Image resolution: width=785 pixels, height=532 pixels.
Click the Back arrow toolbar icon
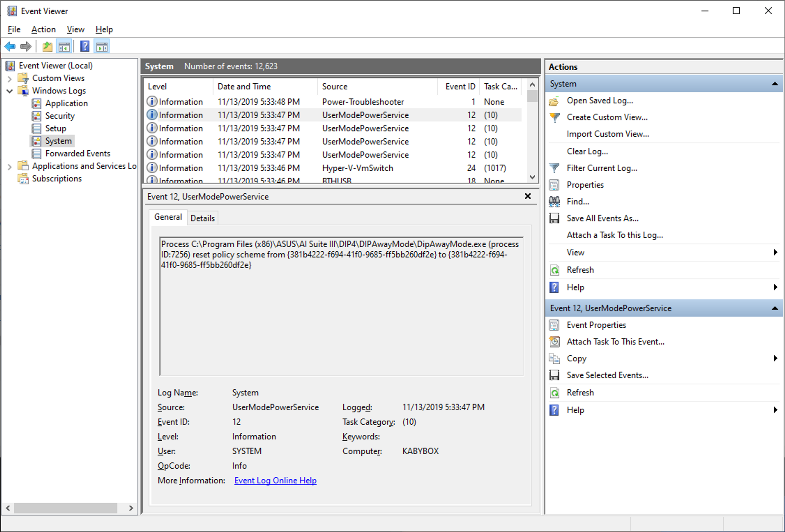tap(10, 46)
